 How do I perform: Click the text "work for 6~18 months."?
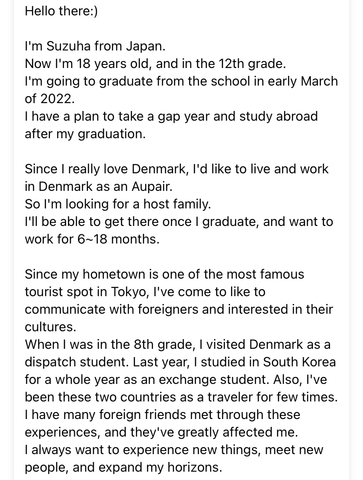(x=92, y=239)
